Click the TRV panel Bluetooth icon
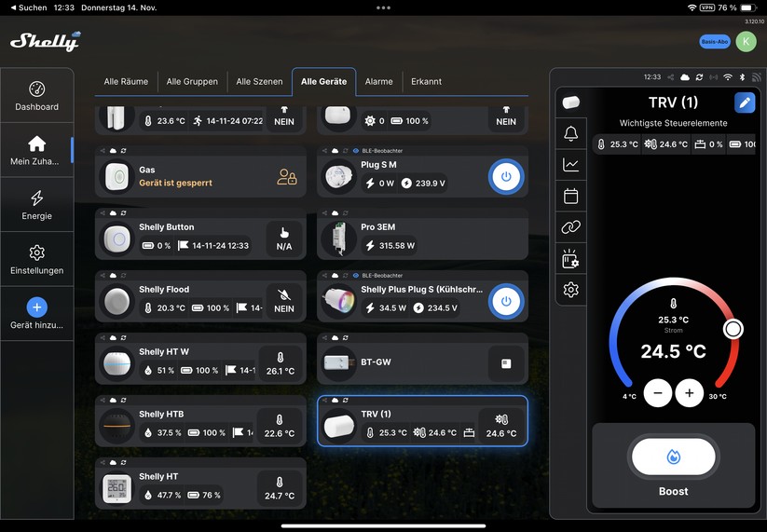The image size is (767, 532). [x=742, y=77]
